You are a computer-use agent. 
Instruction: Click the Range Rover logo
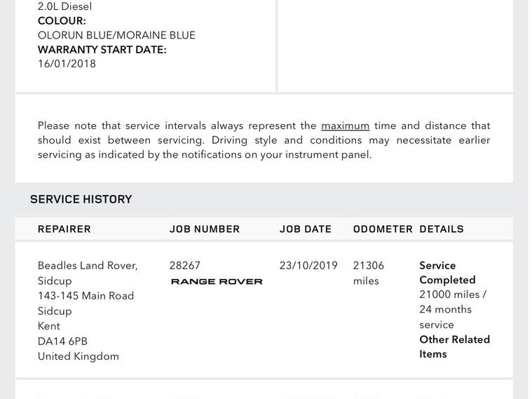tap(217, 282)
